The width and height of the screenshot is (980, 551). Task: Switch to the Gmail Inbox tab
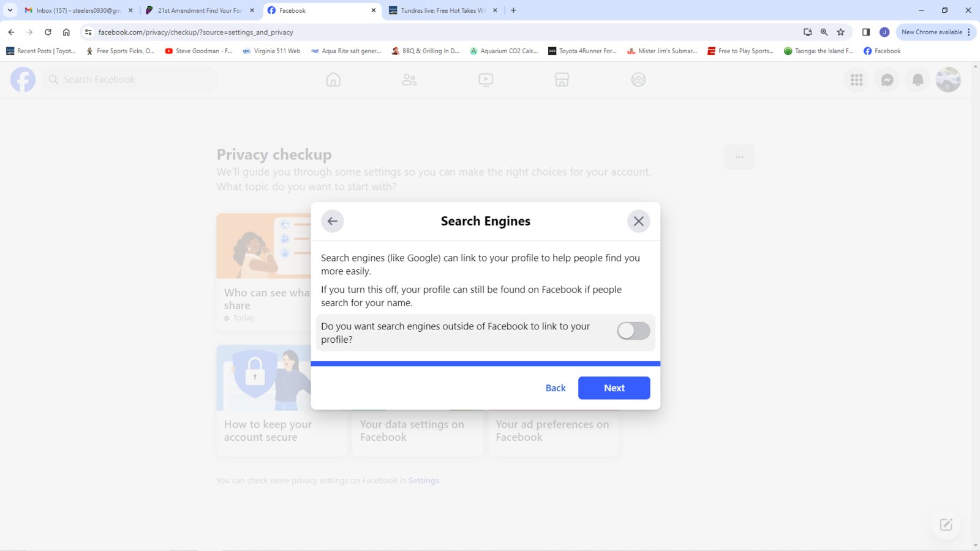click(78, 10)
